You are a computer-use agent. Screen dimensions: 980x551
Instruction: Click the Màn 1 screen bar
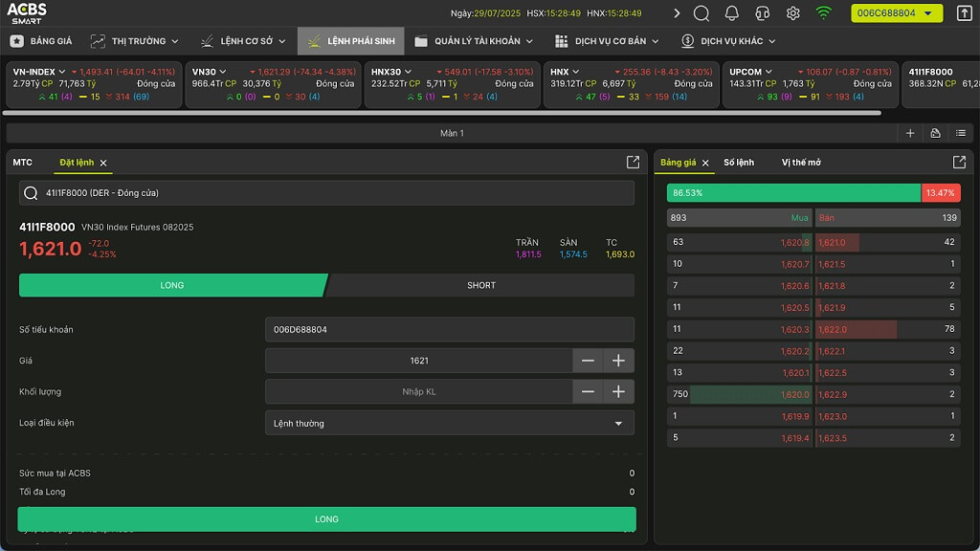(452, 133)
